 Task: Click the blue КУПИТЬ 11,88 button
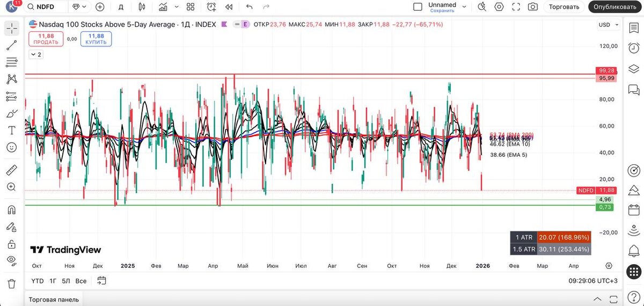tap(96, 39)
